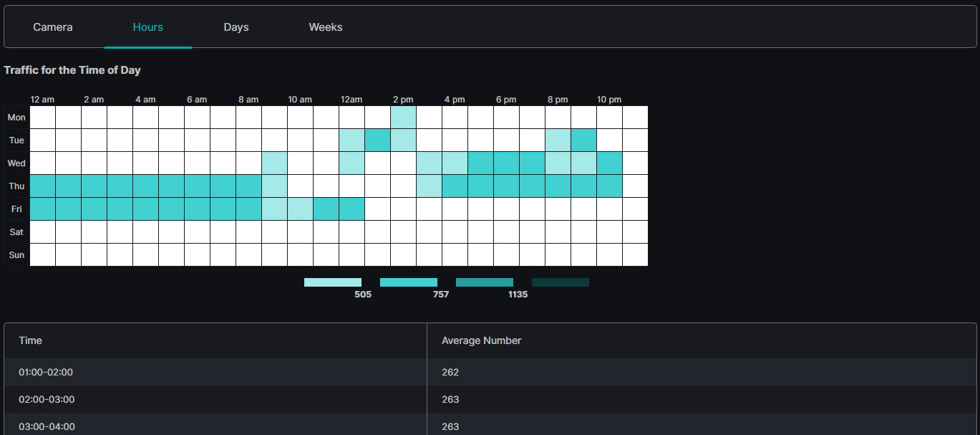The image size is (980, 435).
Task: Switch to the Camera tab
Action: click(x=53, y=27)
